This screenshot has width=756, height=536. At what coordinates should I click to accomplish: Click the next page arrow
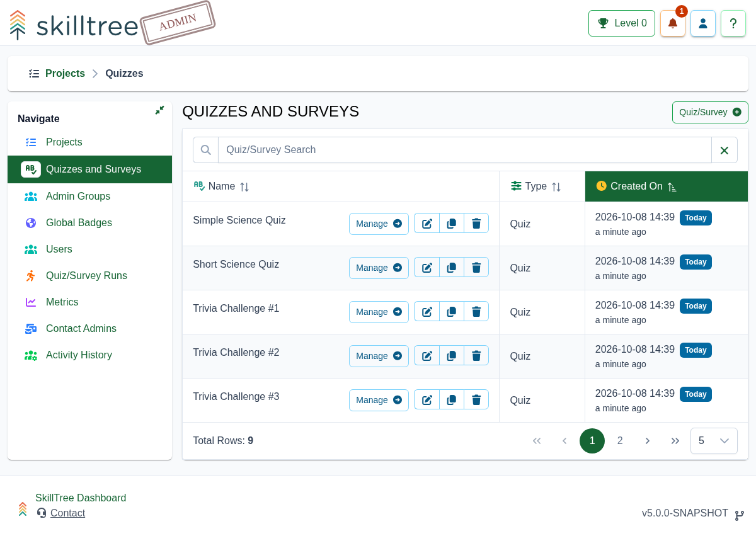(648, 441)
